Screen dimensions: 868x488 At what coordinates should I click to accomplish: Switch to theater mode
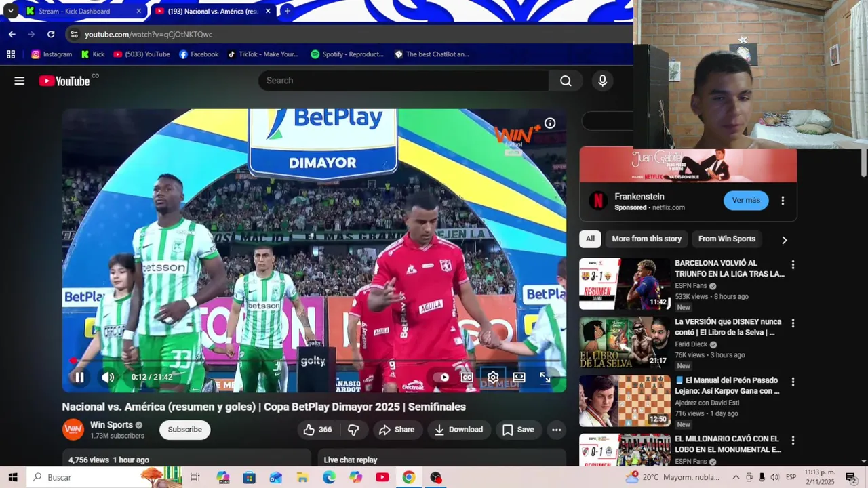coord(519,378)
